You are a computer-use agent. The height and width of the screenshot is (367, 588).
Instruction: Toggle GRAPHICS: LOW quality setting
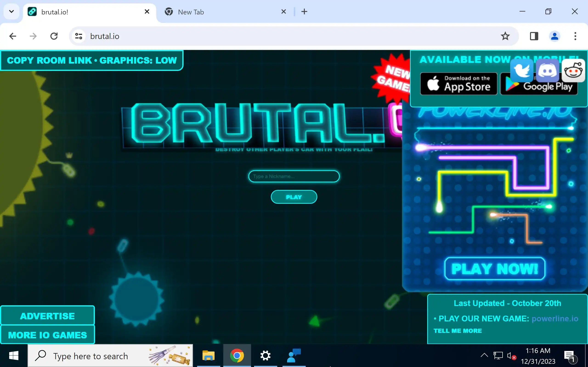tap(138, 60)
